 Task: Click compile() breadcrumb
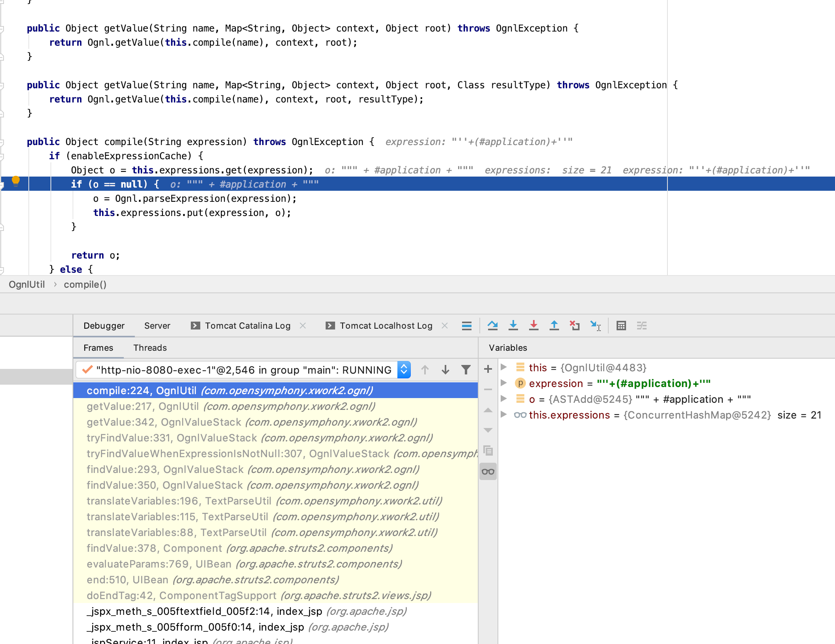pyautogui.click(x=85, y=285)
